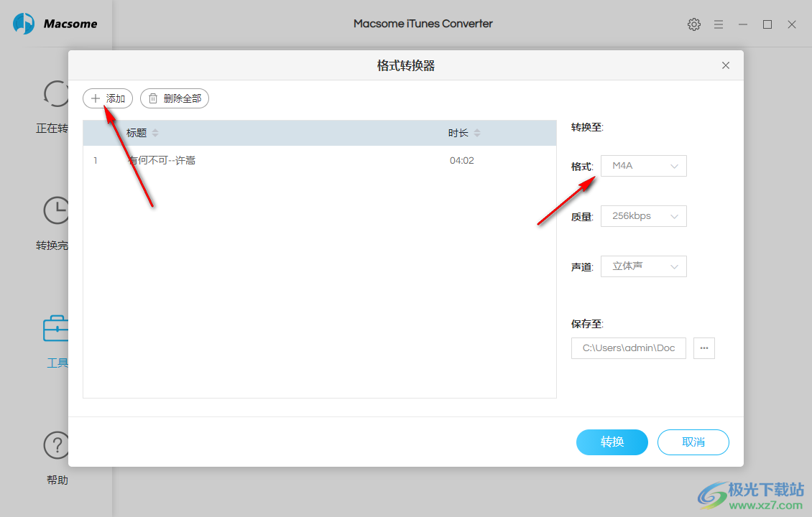Click the plus icon on the Add button

[96, 98]
